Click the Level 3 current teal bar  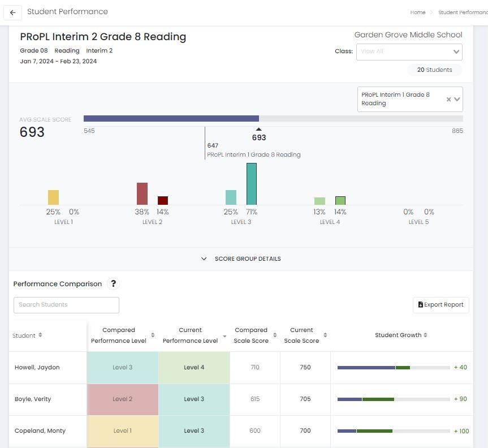252,184
